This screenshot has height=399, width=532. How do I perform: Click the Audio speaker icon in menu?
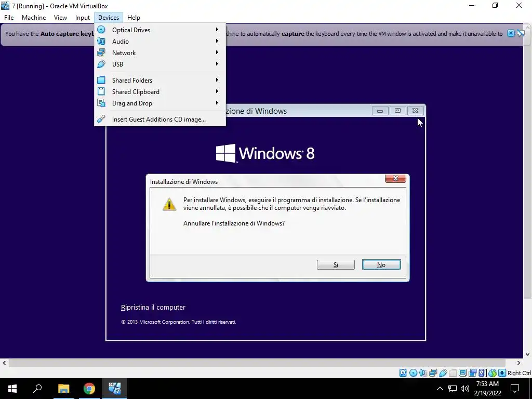[101, 42]
